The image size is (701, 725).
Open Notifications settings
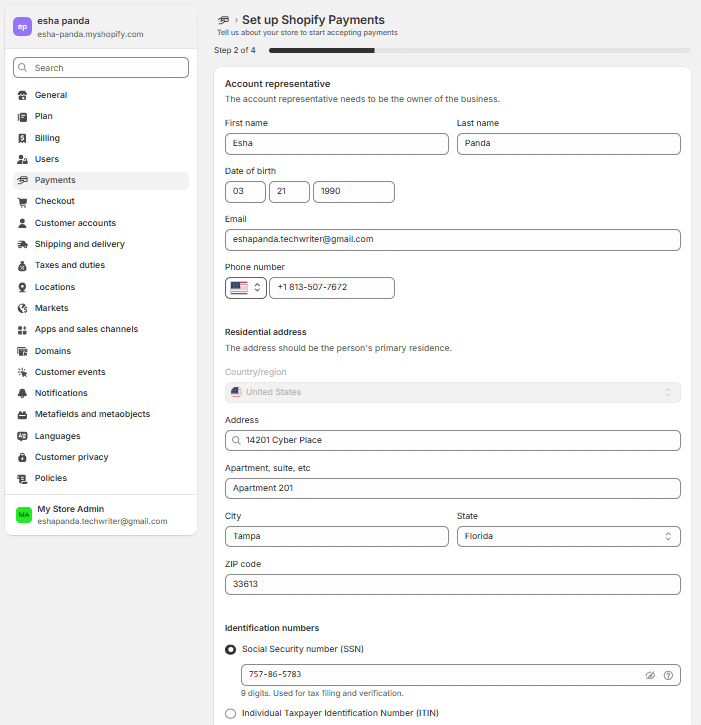(x=101, y=393)
